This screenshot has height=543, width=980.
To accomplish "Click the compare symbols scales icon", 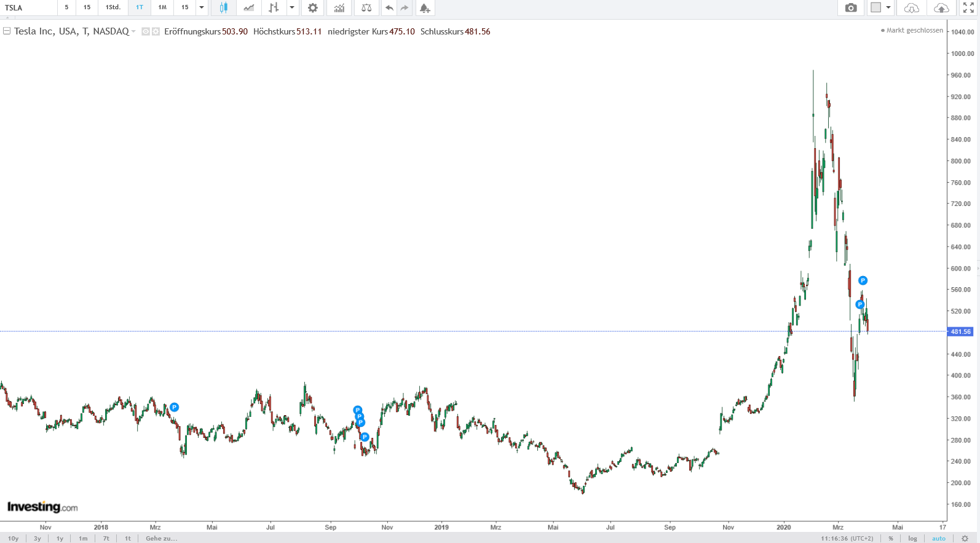I will pyautogui.click(x=366, y=8).
